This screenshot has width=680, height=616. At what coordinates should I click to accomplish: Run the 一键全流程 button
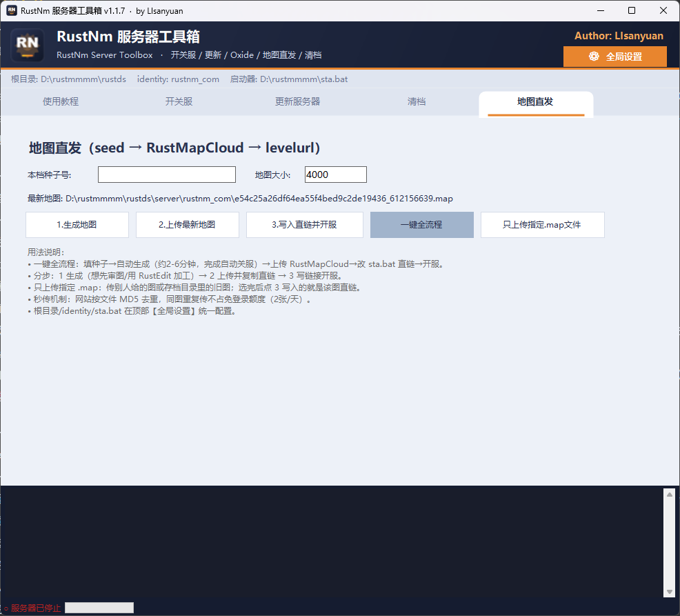(421, 225)
